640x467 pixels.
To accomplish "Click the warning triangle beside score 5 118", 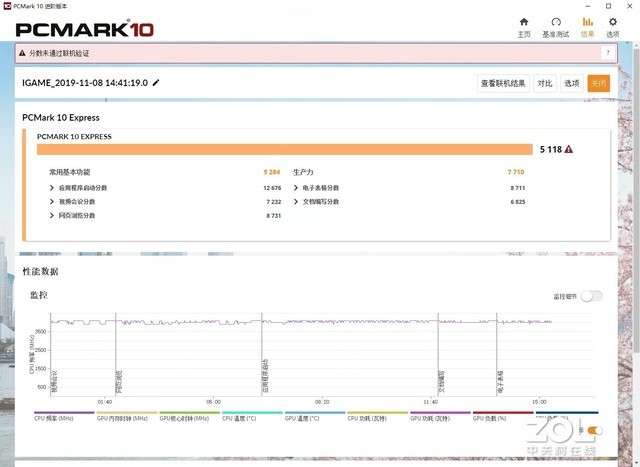I will click(569, 149).
